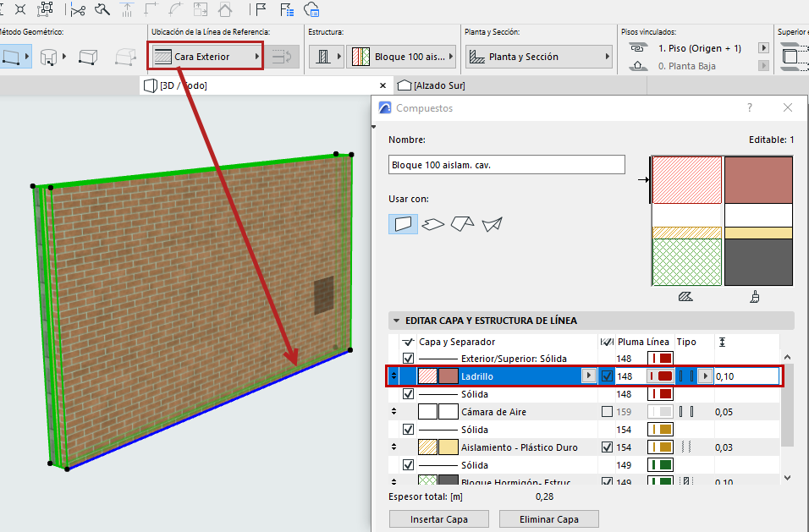Viewport: 809px width, 532px height.
Task: Select the polygonal wall geometry icon
Action: (125, 56)
